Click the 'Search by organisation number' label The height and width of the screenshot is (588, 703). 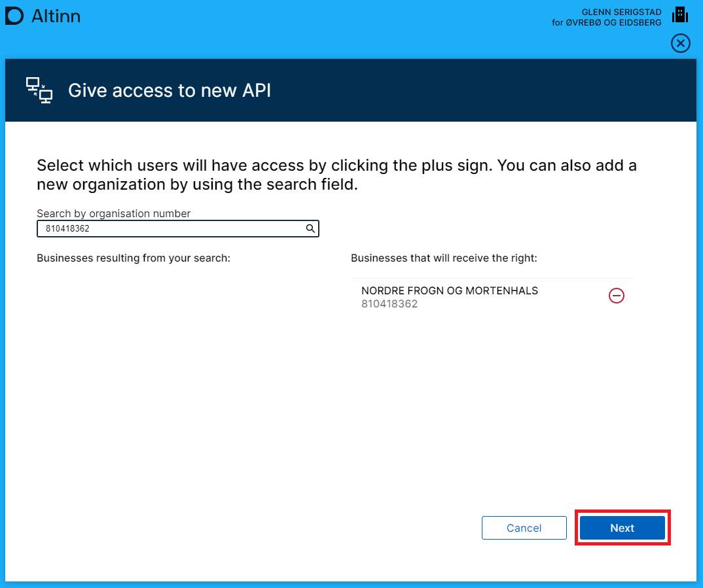(113, 213)
